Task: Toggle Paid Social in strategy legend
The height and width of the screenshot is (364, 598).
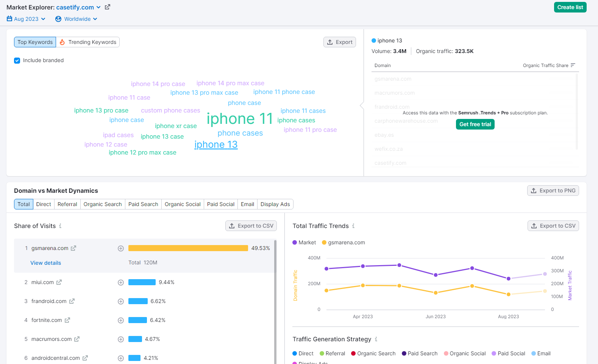Action: point(508,353)
